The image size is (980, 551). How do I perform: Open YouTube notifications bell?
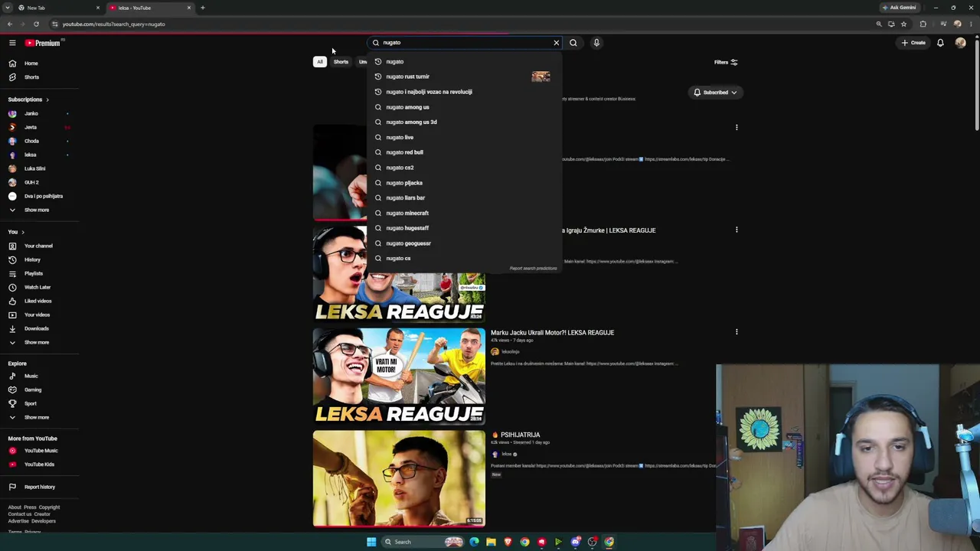940,43
